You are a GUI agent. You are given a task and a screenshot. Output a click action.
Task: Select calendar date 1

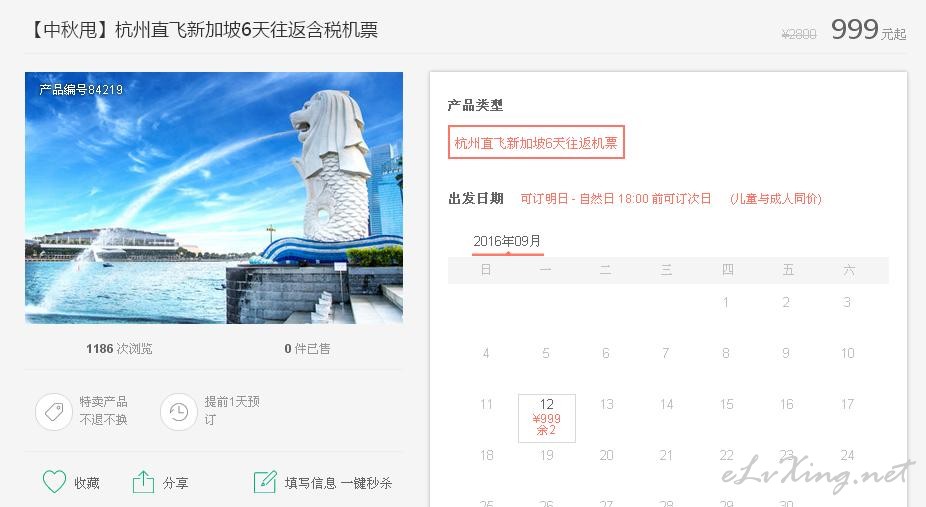[725, 302]
